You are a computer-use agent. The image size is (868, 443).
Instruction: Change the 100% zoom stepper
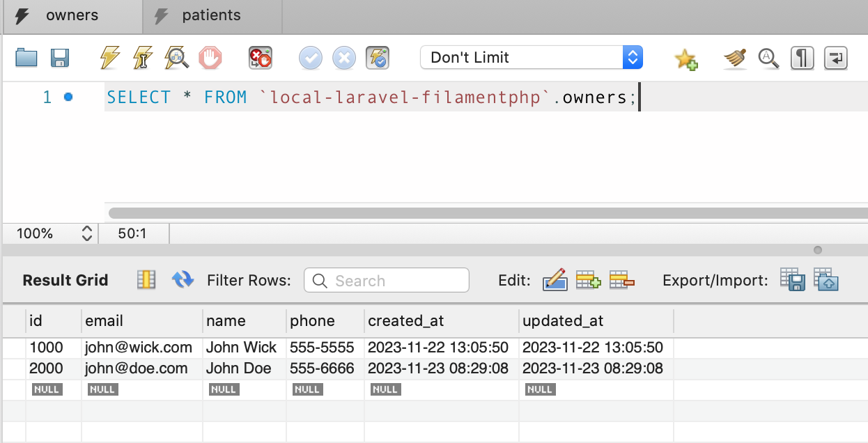(87, 233)
